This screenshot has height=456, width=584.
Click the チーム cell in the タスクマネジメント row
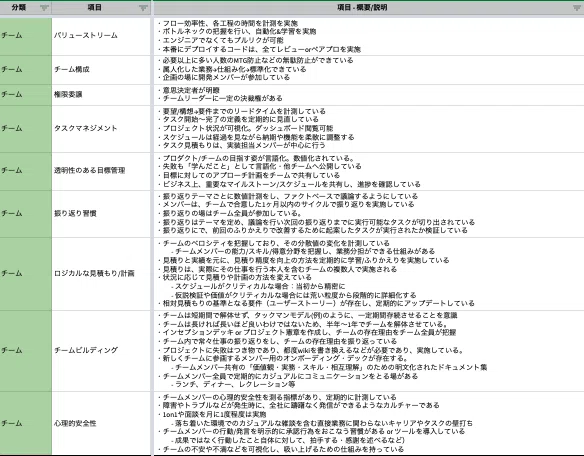[x=26, y=129]
